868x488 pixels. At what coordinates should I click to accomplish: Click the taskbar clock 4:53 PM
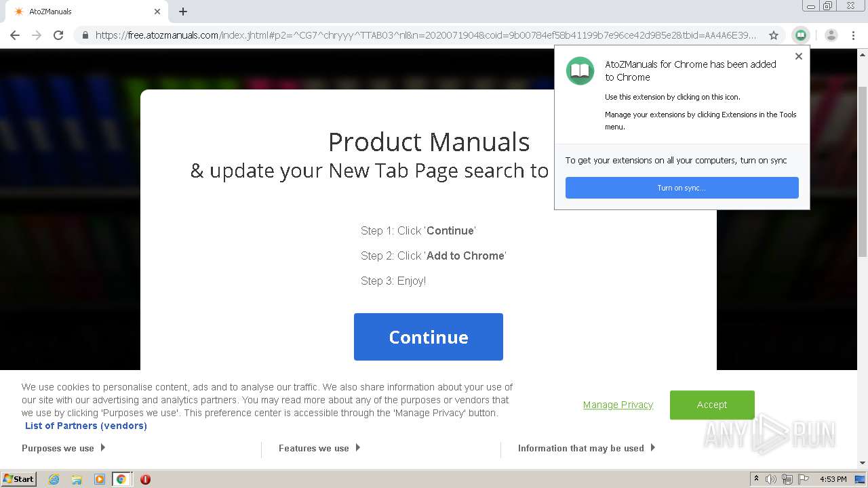[x=833, y=479]
